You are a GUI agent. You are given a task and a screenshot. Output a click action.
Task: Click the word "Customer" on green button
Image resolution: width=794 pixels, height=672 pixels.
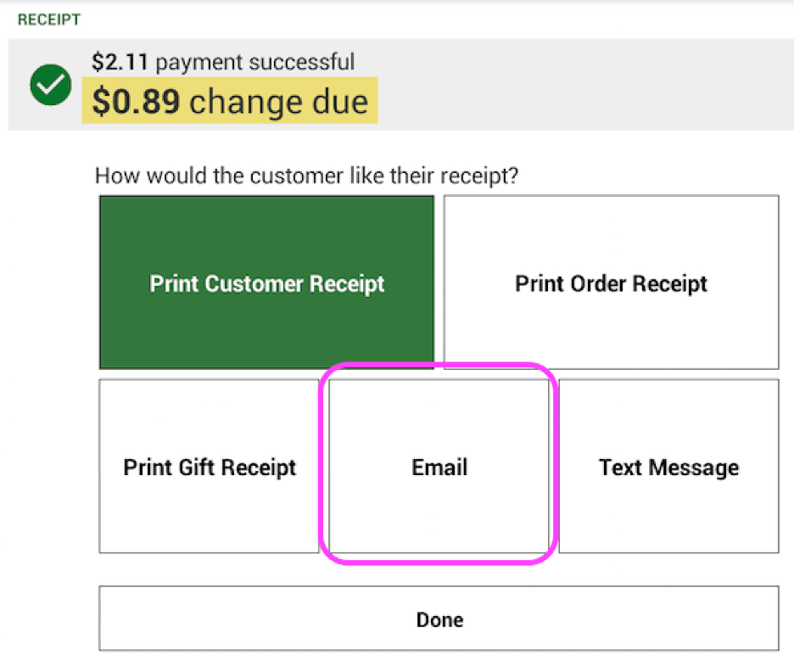(x=261, y=283)
